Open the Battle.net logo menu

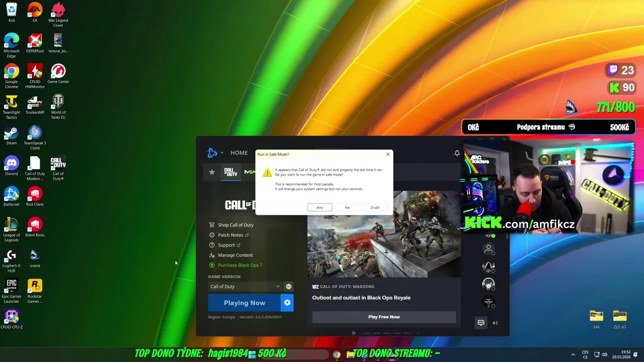215,153
